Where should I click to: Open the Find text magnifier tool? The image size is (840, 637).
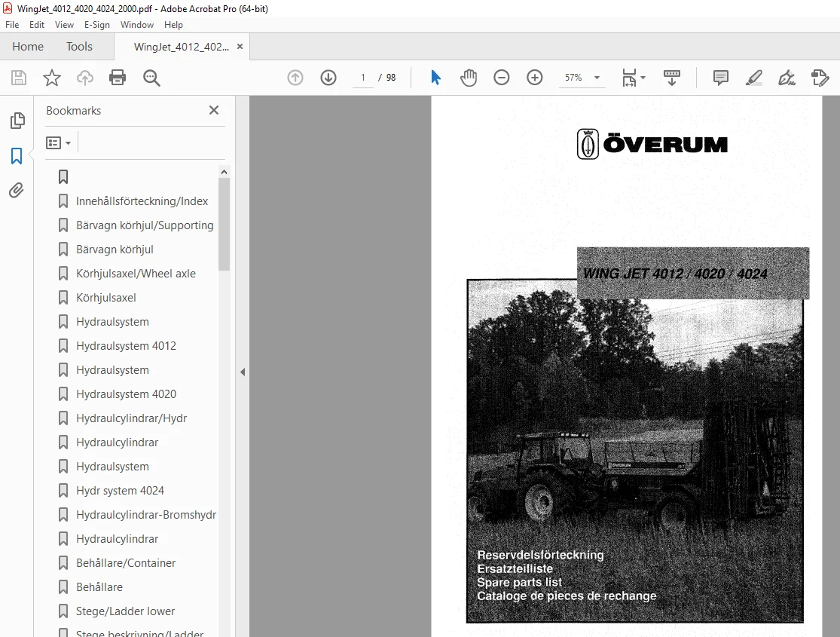point(151,78)
